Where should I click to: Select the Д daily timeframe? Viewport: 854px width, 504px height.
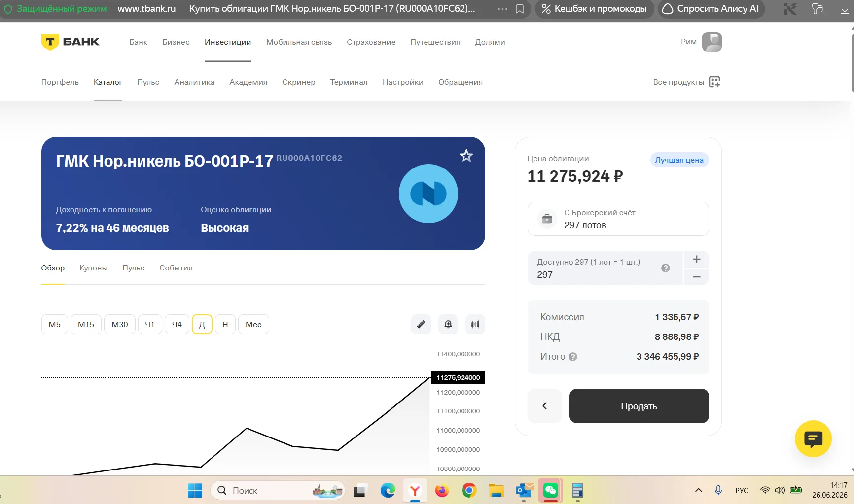(202, 324)
